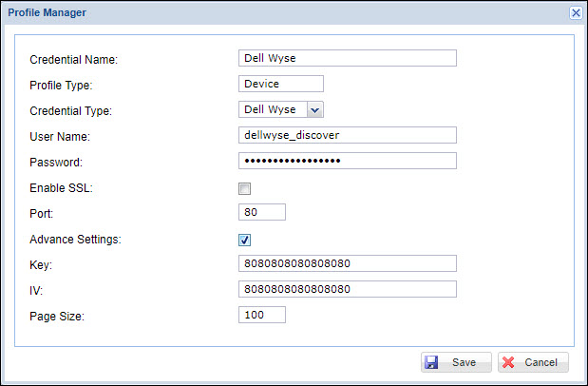Click the User Name field with dellwyse_discover
Viewport: 588px width, 386px height.
tap(348, 135)
